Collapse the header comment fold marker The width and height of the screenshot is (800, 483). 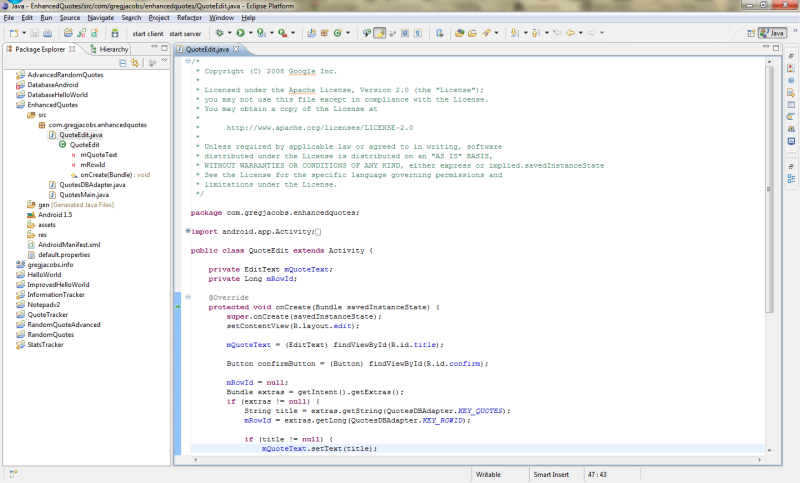pyautogui.click(x=188, y=62)
